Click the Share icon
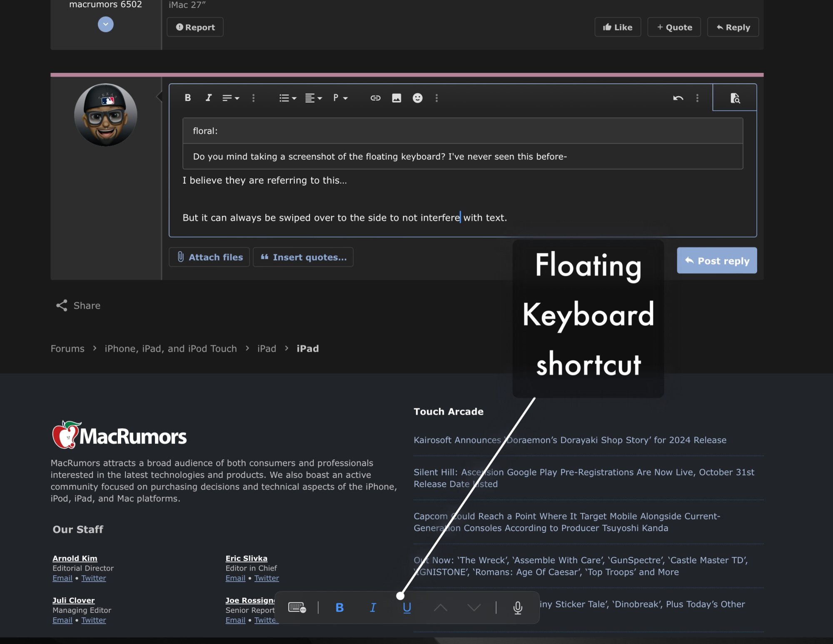833x644 pixels. pos(62,305)
